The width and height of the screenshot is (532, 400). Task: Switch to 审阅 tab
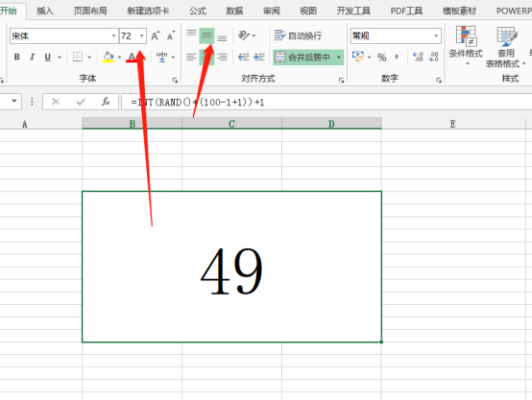[x=272, y=11]
